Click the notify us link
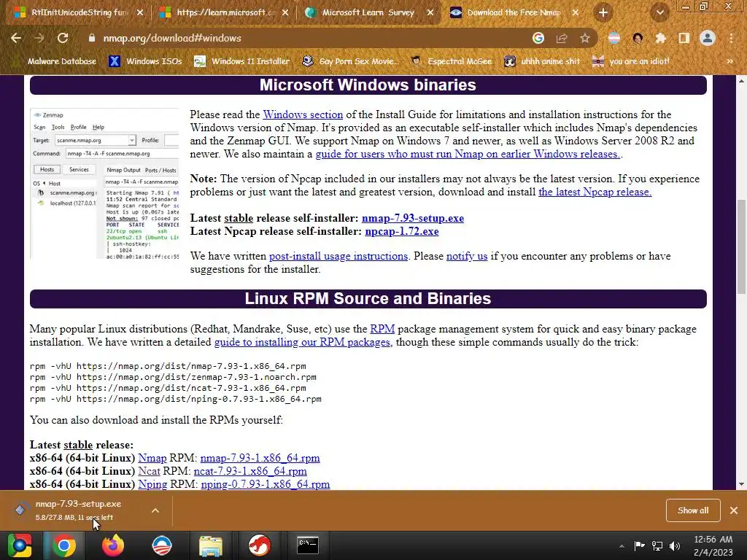The image size is (747, 560). coord(467,256)
